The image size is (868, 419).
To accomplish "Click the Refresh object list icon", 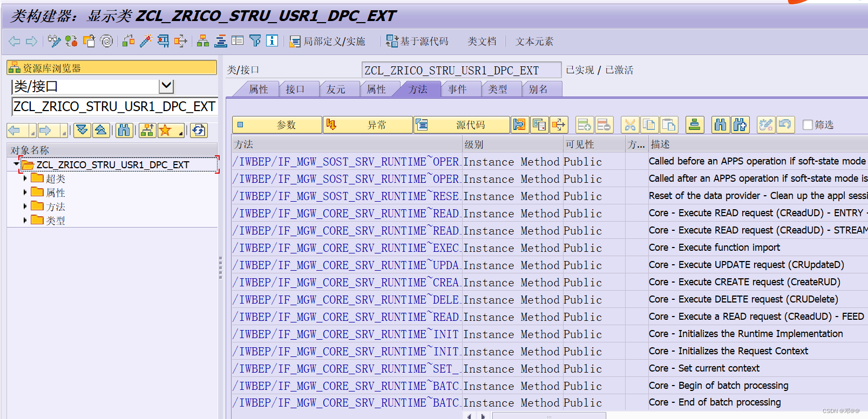I will pos(199,130).
